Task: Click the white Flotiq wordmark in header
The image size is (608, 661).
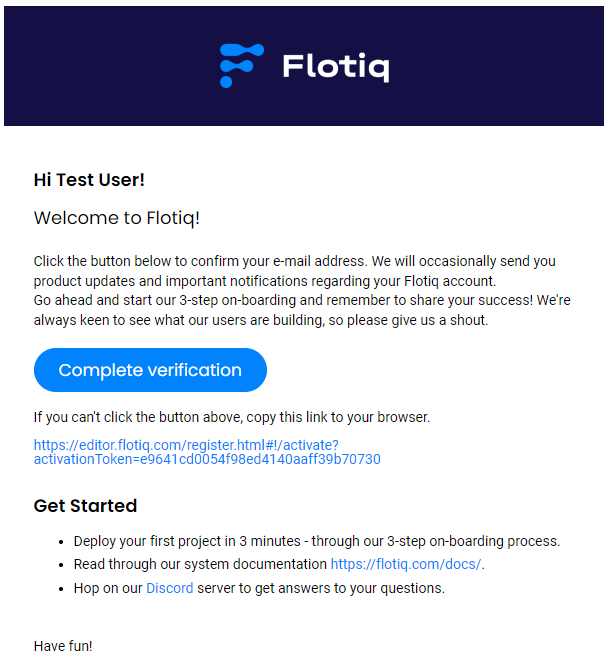Action: tap(336, 67)
